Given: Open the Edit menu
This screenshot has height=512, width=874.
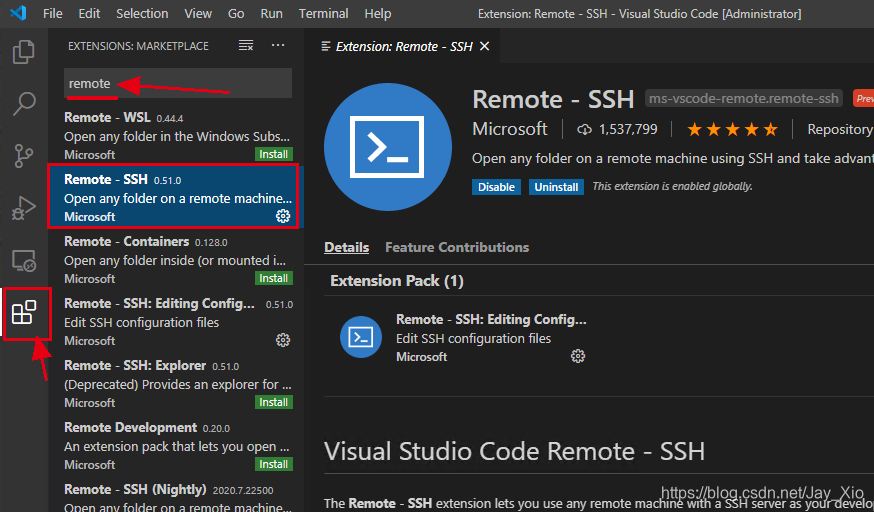Looking at the screenshot, I should point(89,13).
